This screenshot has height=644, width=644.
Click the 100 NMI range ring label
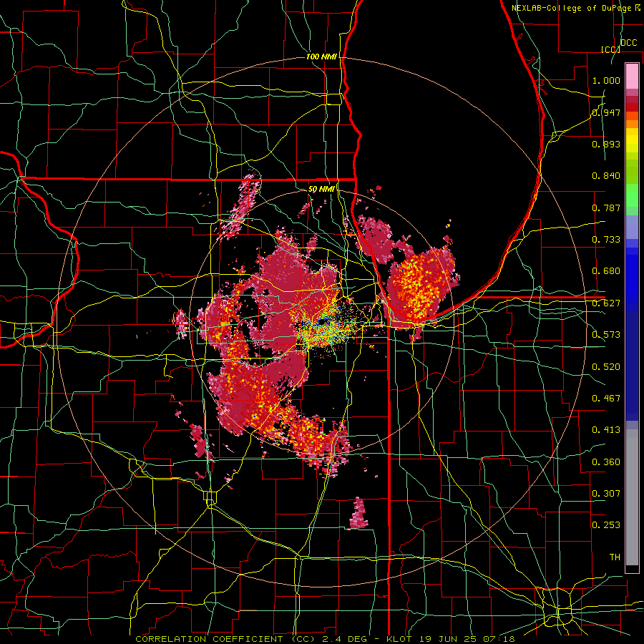[x=321, y=57]
